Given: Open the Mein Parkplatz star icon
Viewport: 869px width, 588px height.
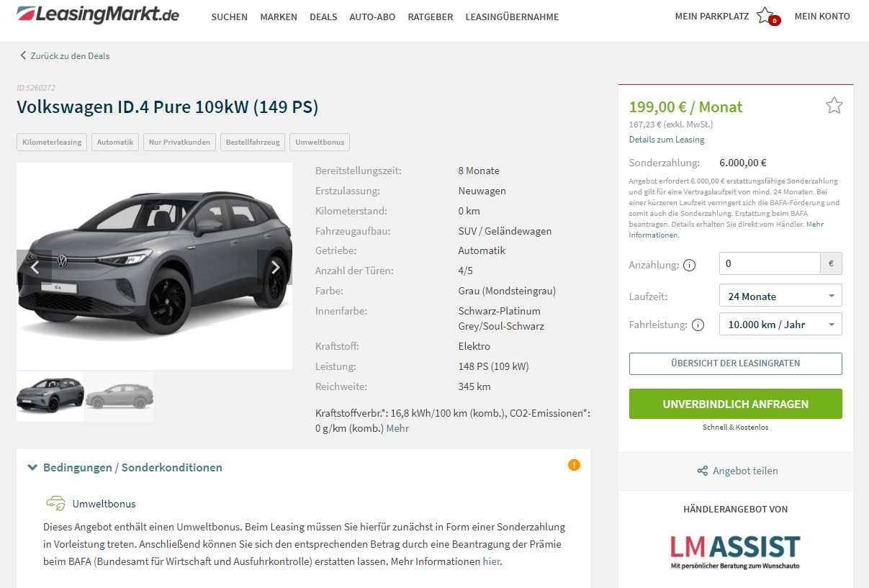Looking at the screenshot, I should pyautogui.click(x=766, y=15).
